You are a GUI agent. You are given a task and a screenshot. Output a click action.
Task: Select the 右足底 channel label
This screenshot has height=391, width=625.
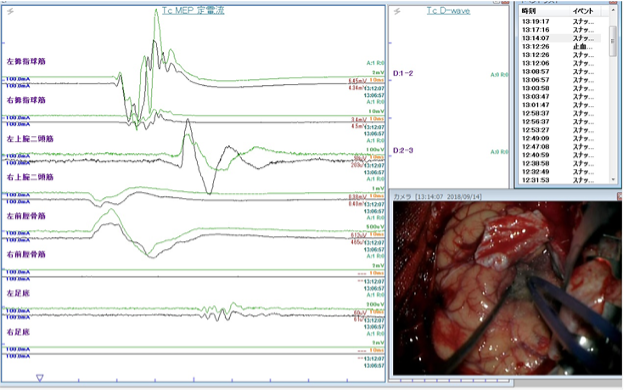(18, 332)
